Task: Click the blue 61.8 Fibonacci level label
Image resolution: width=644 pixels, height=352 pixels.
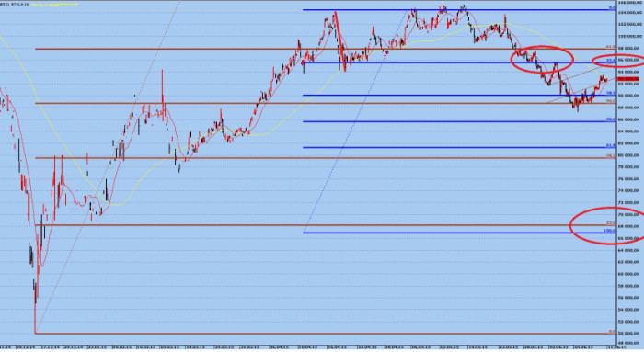Action: [611, 145]
